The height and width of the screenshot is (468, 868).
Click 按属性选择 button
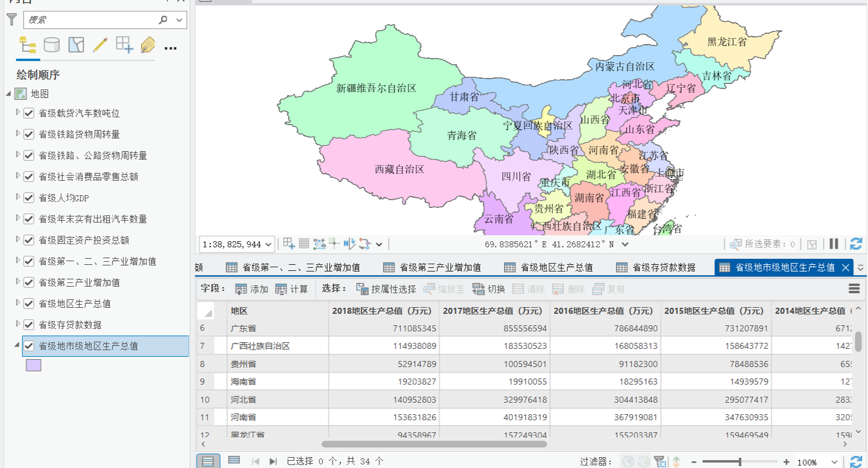pyautogui.click(x=386, y=289)
